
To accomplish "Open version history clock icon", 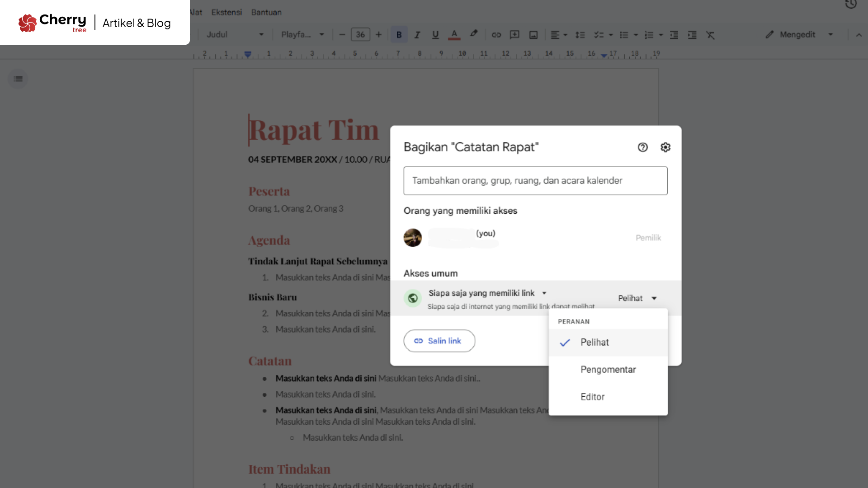I will click(851, 4).
